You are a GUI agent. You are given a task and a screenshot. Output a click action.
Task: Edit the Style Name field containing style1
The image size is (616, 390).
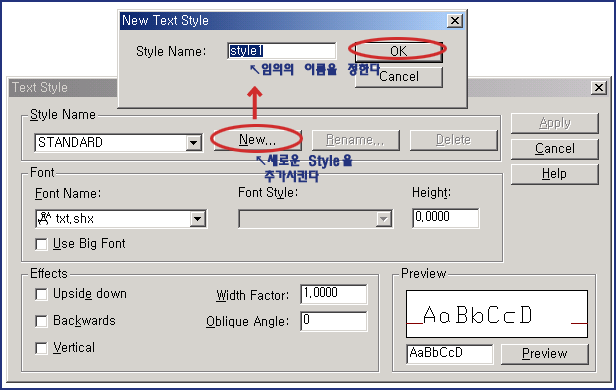tap(281, 51)
